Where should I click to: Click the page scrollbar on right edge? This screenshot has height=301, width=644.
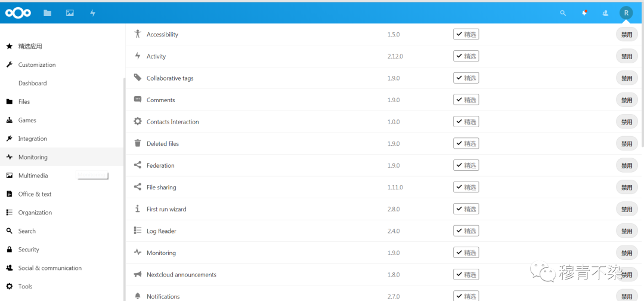pos(642,87)
